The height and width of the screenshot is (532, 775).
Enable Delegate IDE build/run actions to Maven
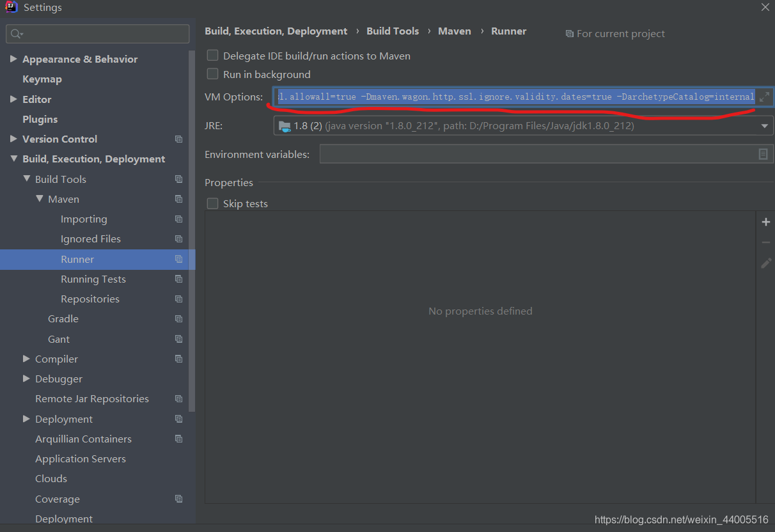click(x=212, y=56)
